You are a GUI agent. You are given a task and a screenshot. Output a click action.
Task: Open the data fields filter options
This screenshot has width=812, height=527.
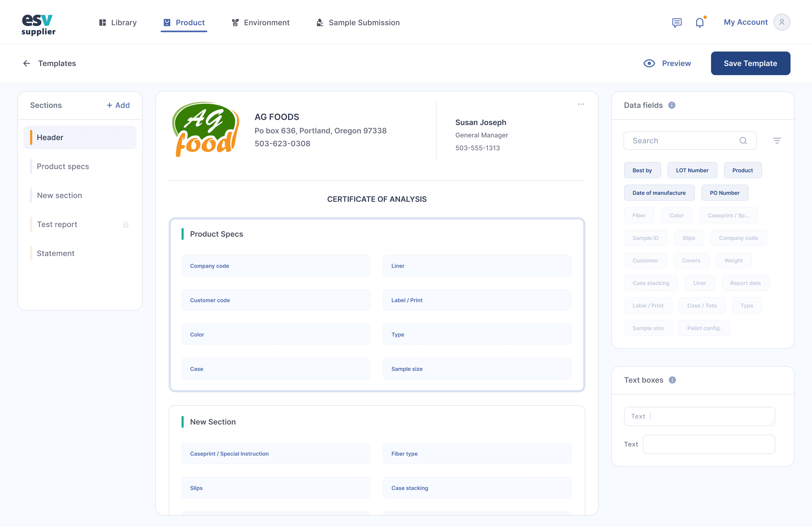click(777, 141)
